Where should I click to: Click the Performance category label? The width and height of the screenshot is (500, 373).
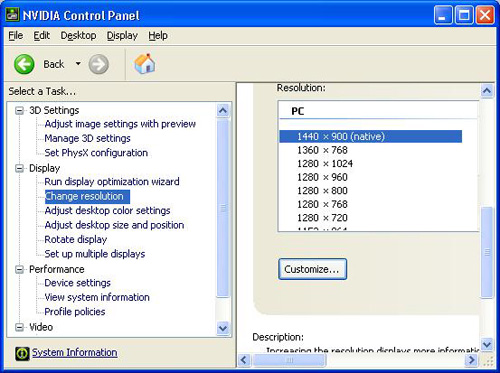point(57,269)
